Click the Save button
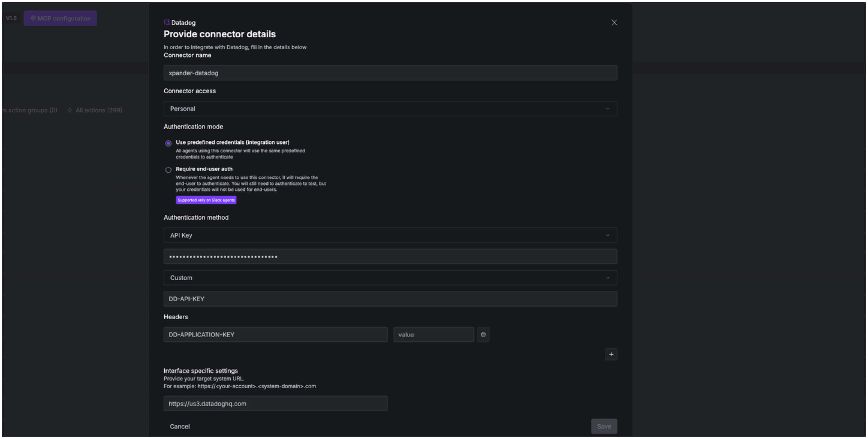This screenshot has height=439, width=868. click(x=604, y=426)
